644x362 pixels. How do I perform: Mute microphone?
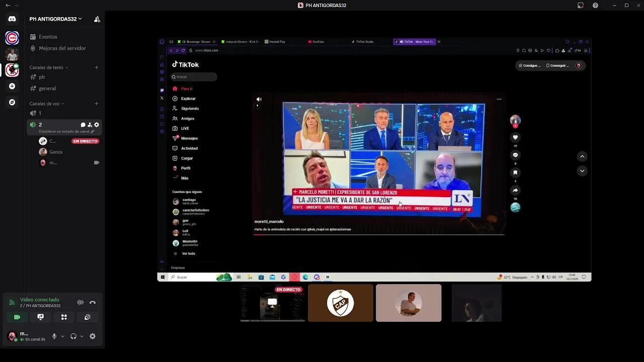[54, 336]
